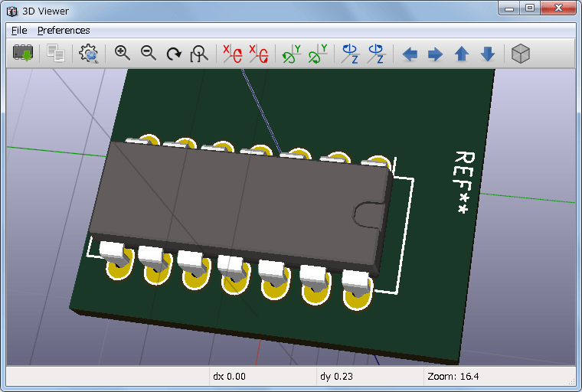
Task: Move view left with left arrow
Action: (x=410, y=54)
